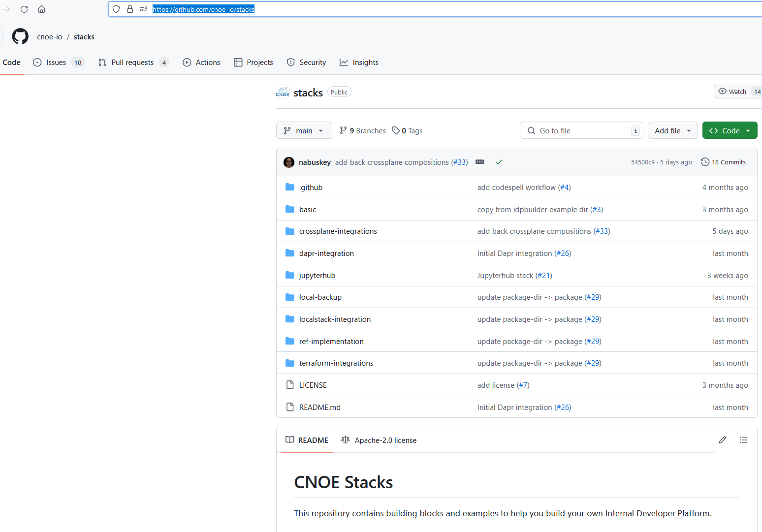
Task: Click the green commit status checkmark
Action: (x=499, y=162)
